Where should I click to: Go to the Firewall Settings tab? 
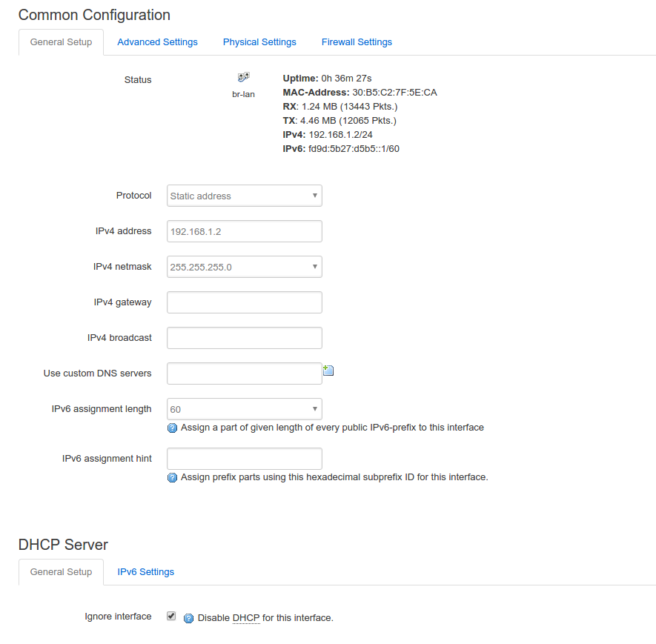357,42
